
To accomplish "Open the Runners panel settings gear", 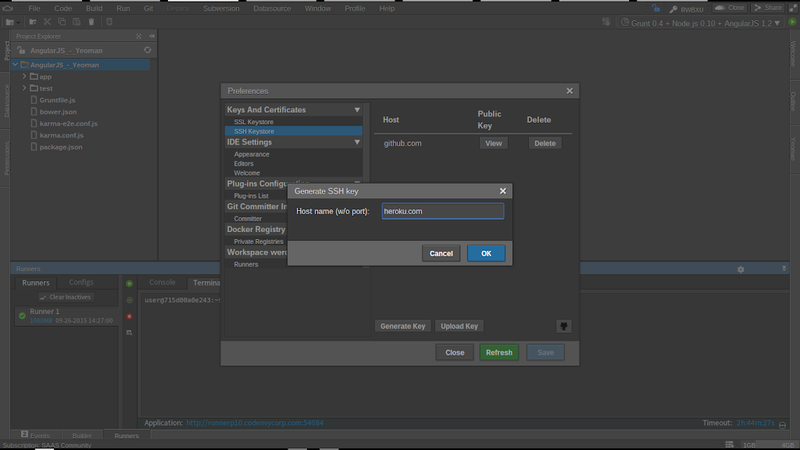I will point(740,269).
